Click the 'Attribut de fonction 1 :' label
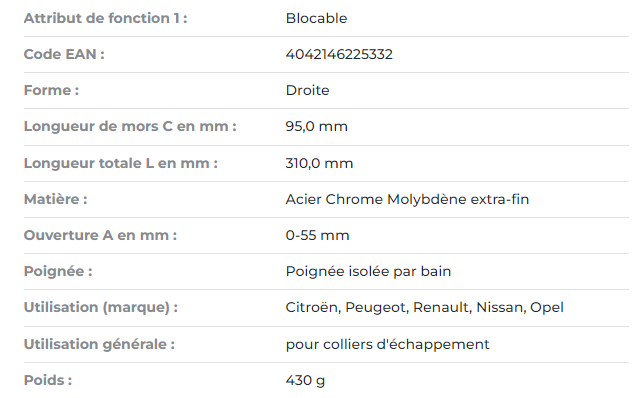 [x=105, y=18]
